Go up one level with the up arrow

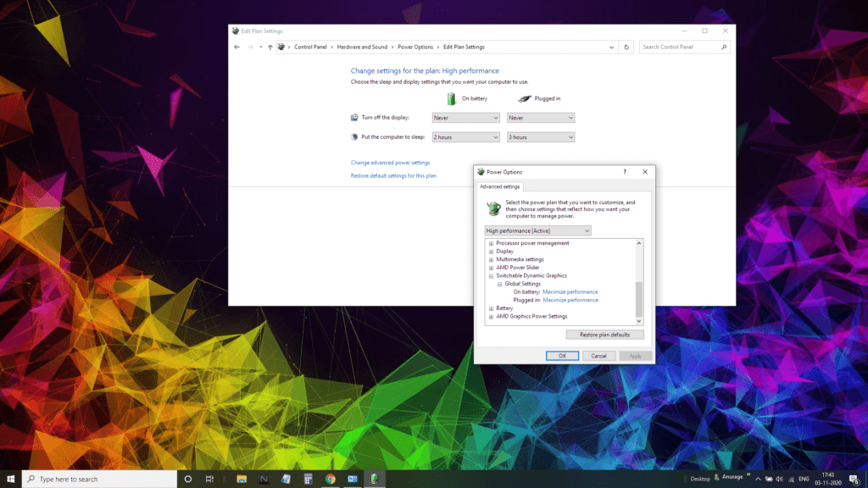[x=270, y=47]
